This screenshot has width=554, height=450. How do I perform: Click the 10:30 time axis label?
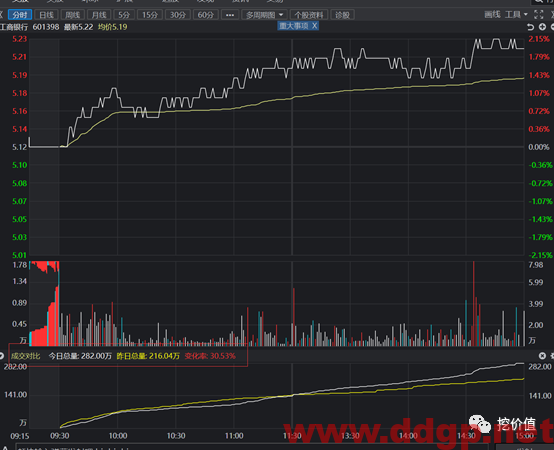click(x=176, y=436)
